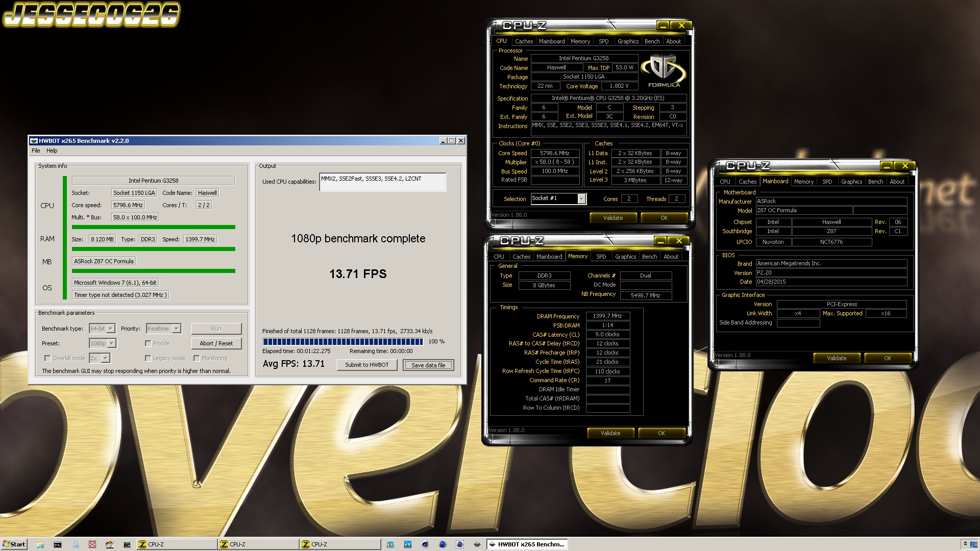Click the 'Intel Pentium G3258' name in CPU-Z

[584, 58]
